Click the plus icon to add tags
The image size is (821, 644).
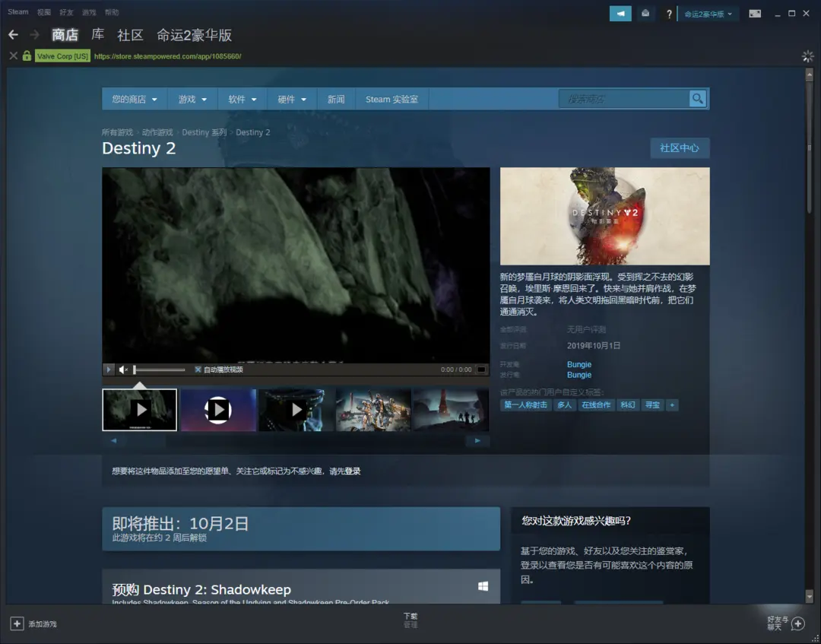click(x=672, y=404)
